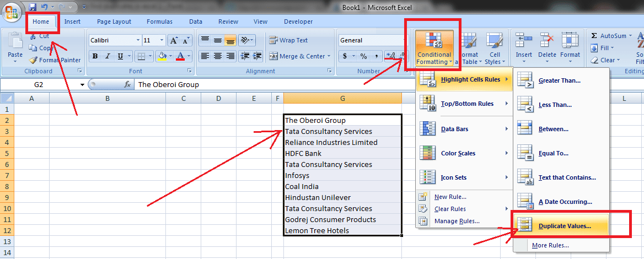This screenshot has width=644, height=259.
Task: Open the fill color dropdown arrow
Action: [170, 56]
